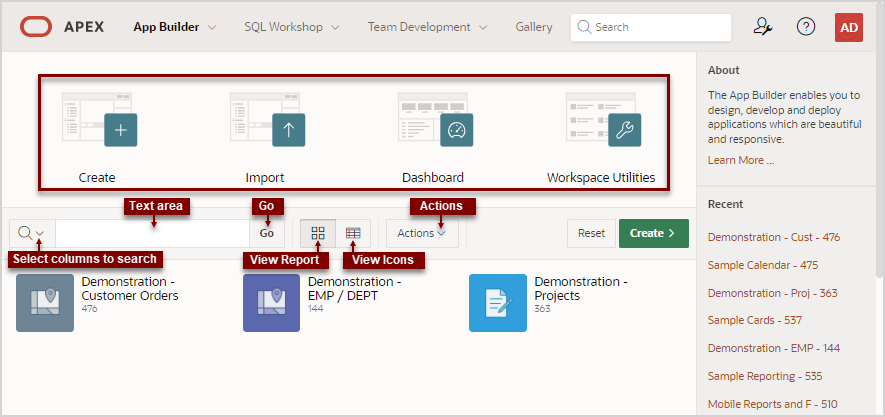Open recent Mobile Reports and F - 510

pyautogui.click(x=773, y=404)
